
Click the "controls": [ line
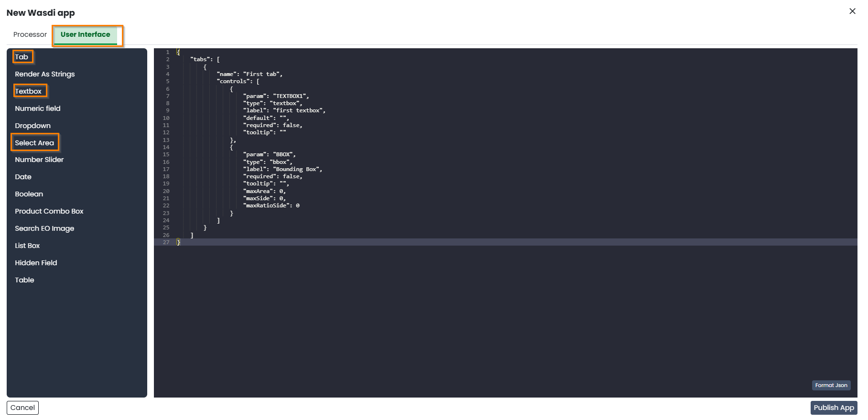[x=238, y=81]
